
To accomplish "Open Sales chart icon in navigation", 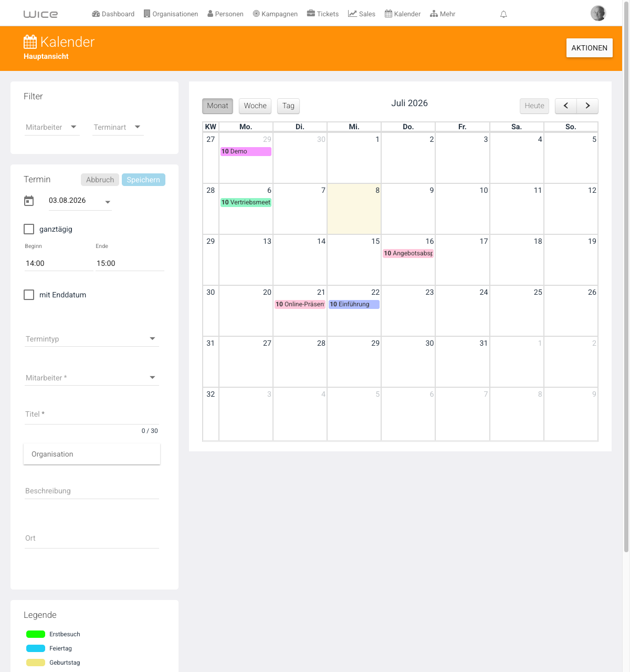I will [x=352, y=14].
